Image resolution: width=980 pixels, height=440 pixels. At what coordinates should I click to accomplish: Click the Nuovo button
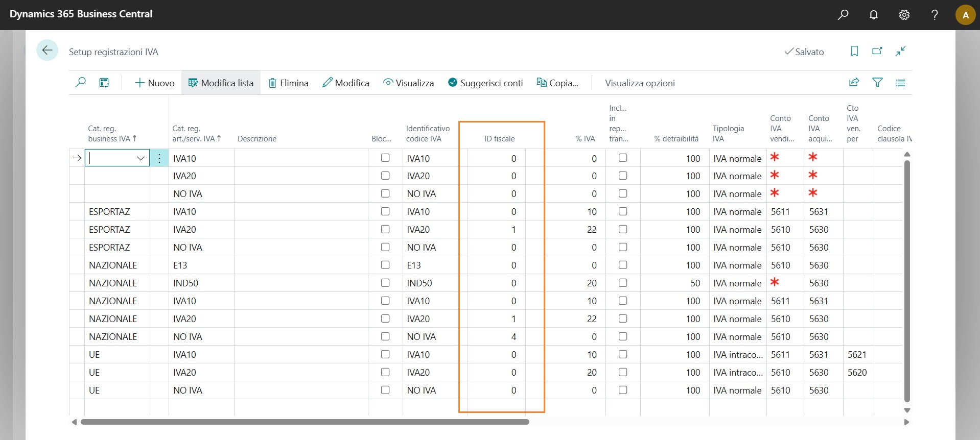pos(154,83)
